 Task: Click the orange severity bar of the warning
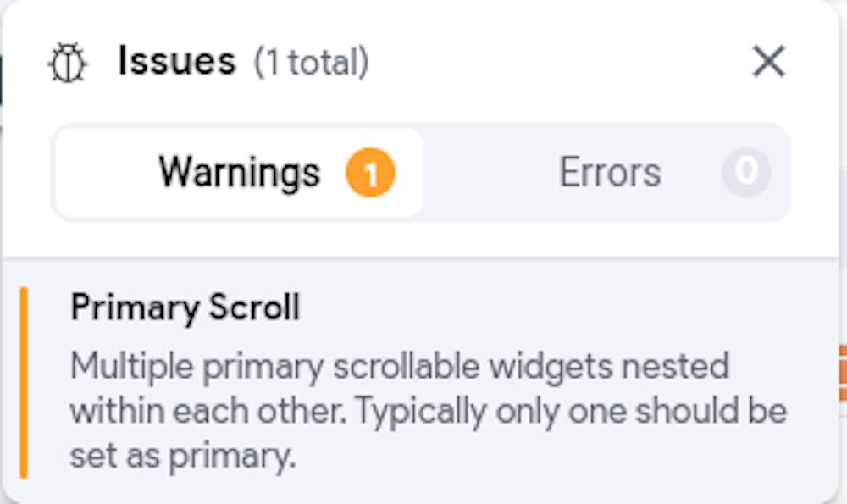point(24,382)
